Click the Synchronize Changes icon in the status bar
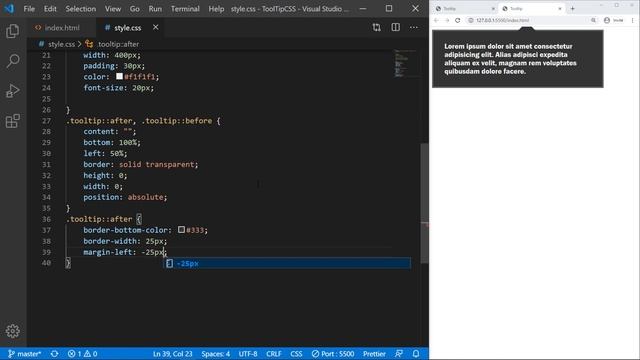640x360 pixels. click(x=54, y=354)
